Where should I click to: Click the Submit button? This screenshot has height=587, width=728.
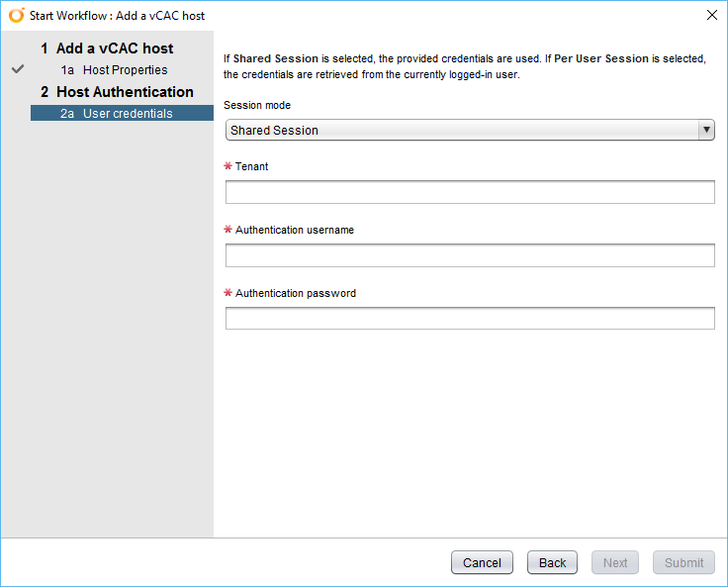point(683,562)
